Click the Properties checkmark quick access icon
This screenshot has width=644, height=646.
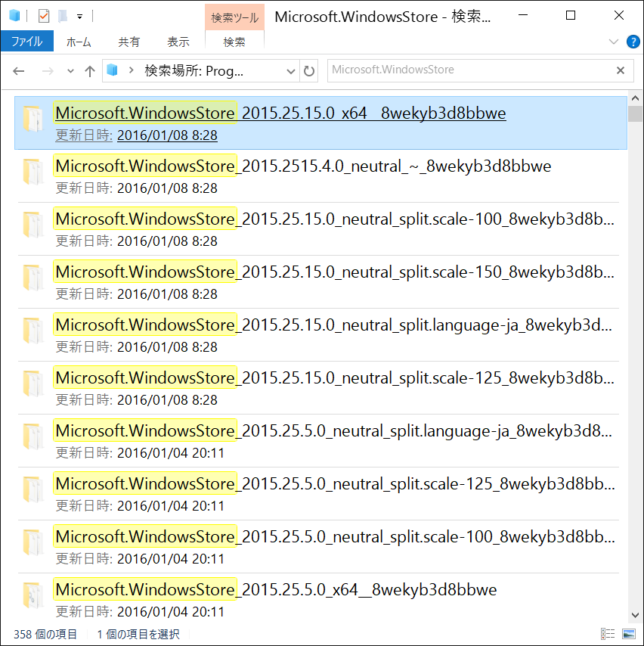(x=44, y=16)
